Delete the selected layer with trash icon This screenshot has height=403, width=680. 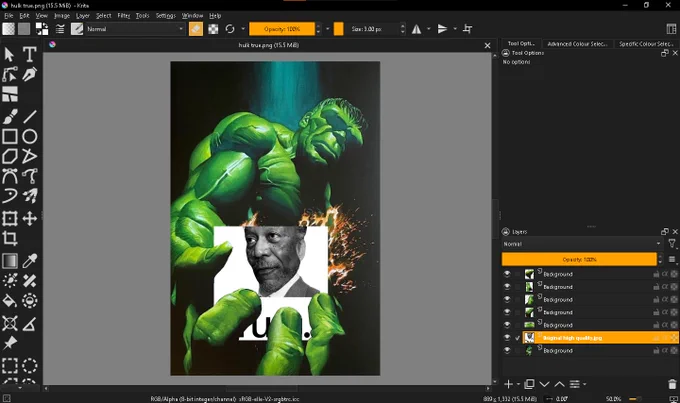[x=672, y=384]
